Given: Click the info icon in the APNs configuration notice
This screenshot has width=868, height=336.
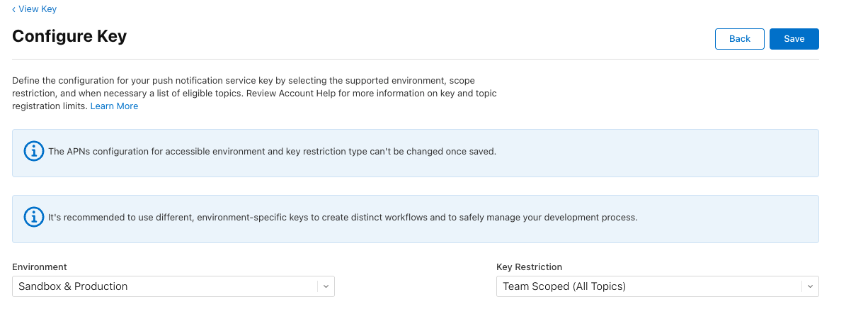Looking at the screenshot, I should 34,152.
